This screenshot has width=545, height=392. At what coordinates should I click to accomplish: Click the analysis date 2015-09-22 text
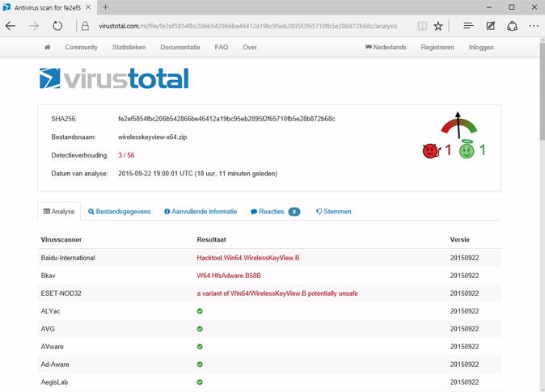pyautogui.click(x=198, y=174)
